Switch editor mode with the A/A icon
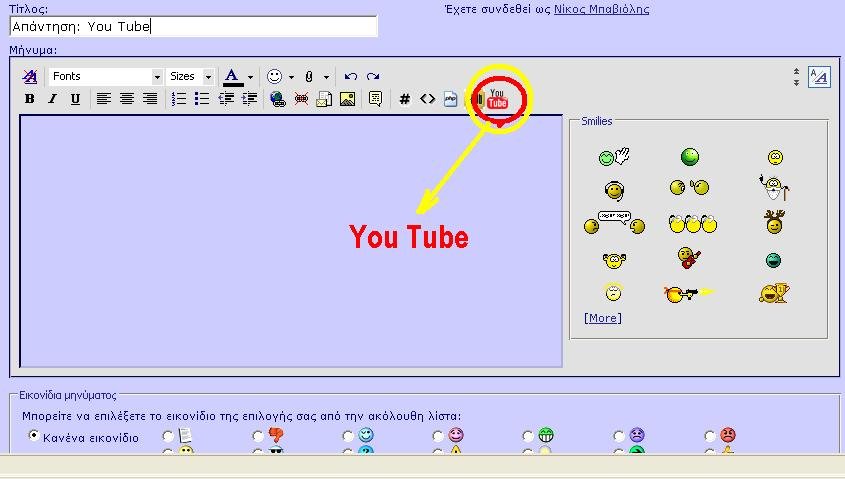Screen dimensions: 845x479 [x=819, y=77]
